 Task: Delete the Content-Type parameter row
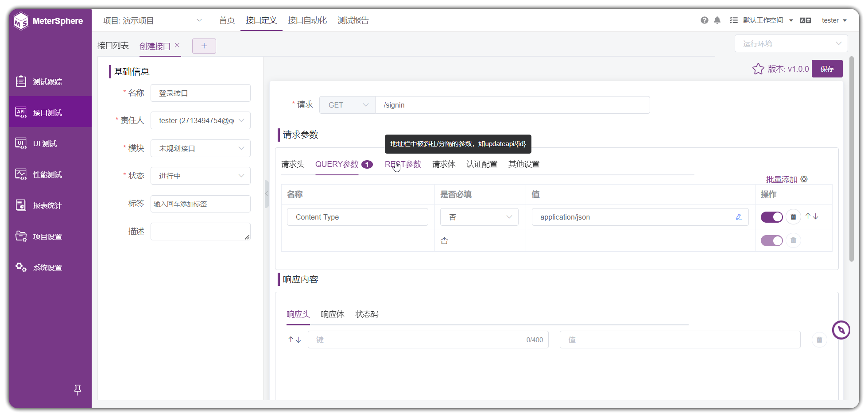pos(793,216)
